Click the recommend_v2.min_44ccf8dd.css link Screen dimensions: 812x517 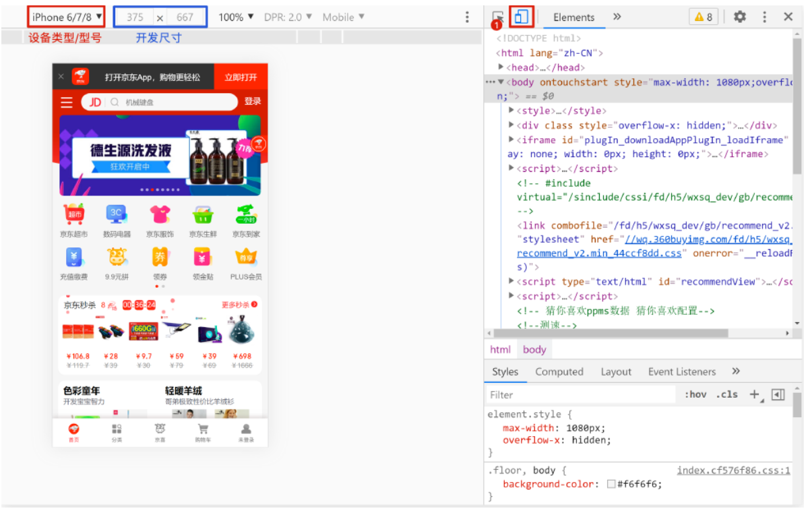coord(600,253)
